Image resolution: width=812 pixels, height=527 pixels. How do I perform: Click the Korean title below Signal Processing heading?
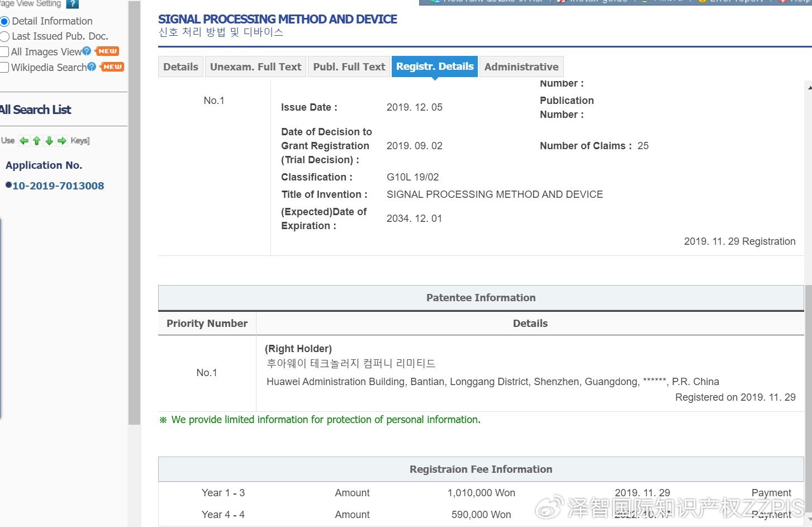point(221,32)
